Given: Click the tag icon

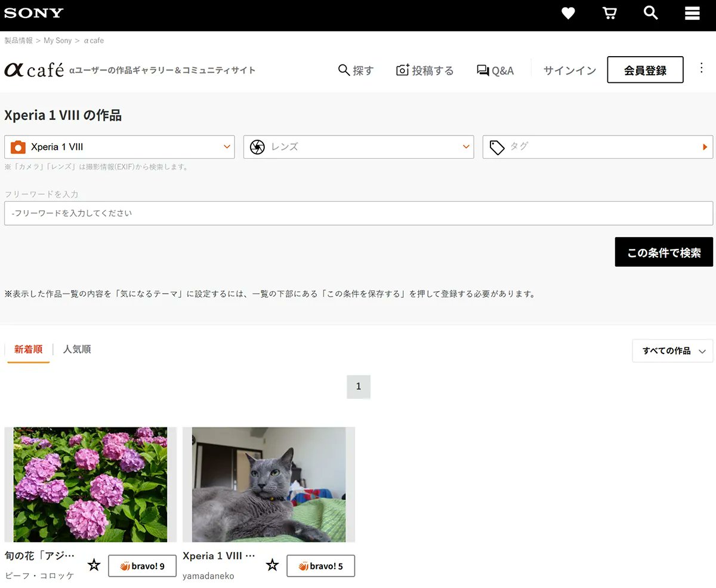Looking at the screenshot, I should [497, 147].
